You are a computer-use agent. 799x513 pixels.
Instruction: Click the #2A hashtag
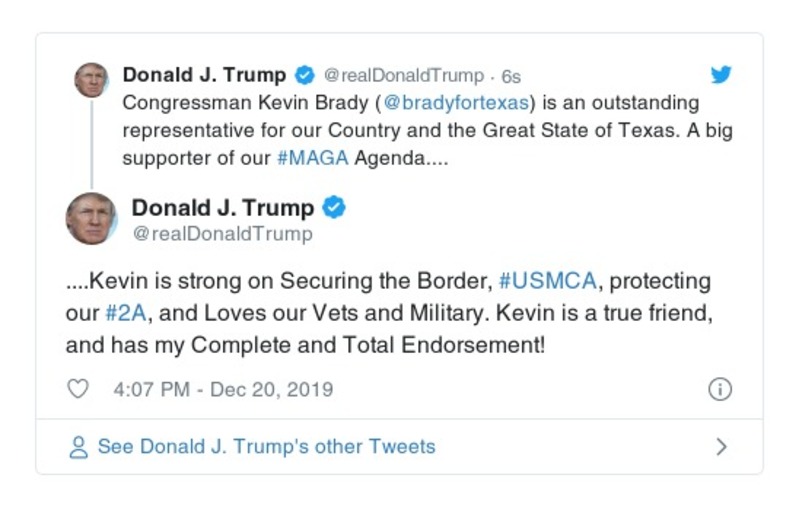pos(127,313)
